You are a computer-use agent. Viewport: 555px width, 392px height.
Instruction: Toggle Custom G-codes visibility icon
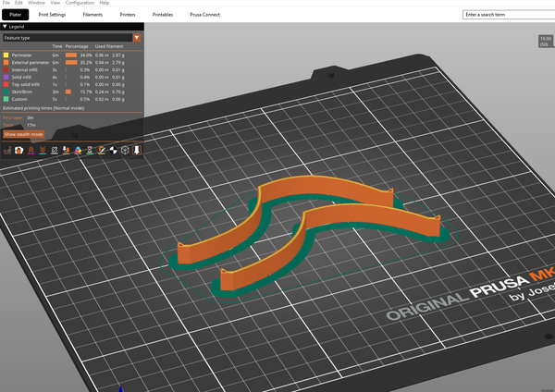pyautogui.click(x=102, y=151)
